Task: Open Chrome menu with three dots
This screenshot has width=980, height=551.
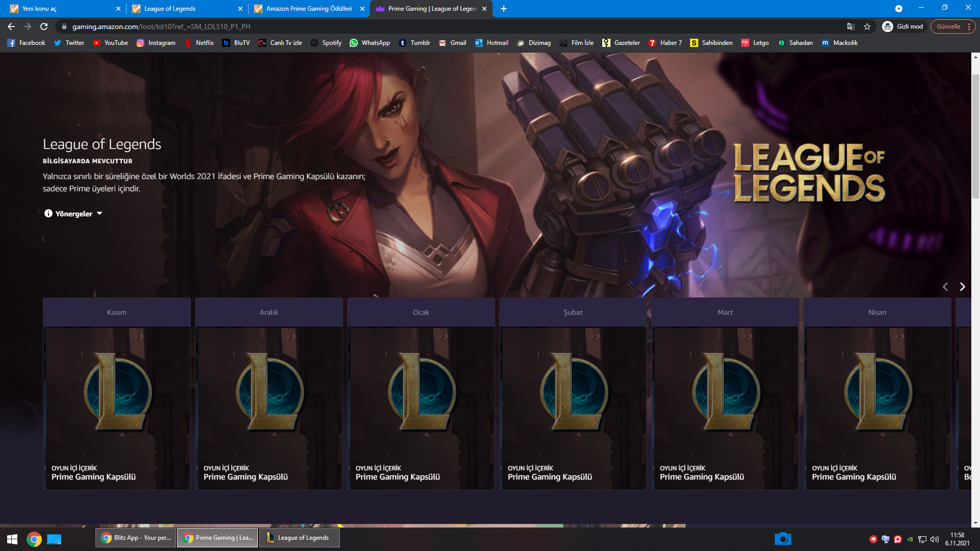Action: [x=969, y=27]
